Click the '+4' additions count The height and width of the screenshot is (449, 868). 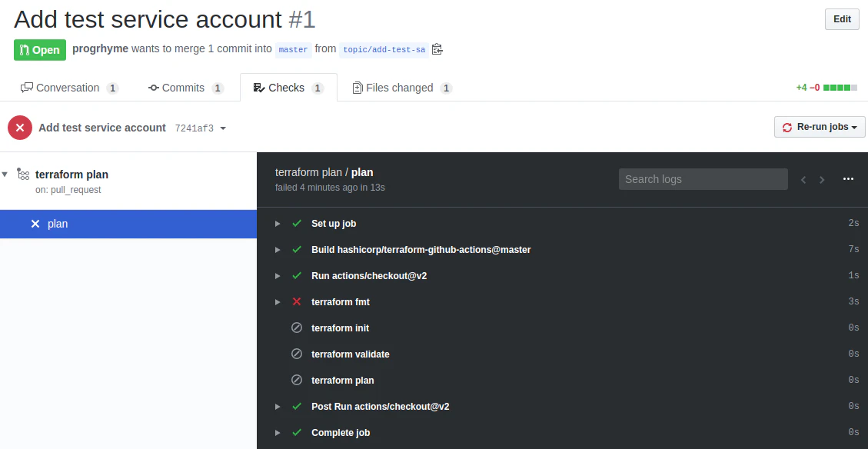coord(802,88)
